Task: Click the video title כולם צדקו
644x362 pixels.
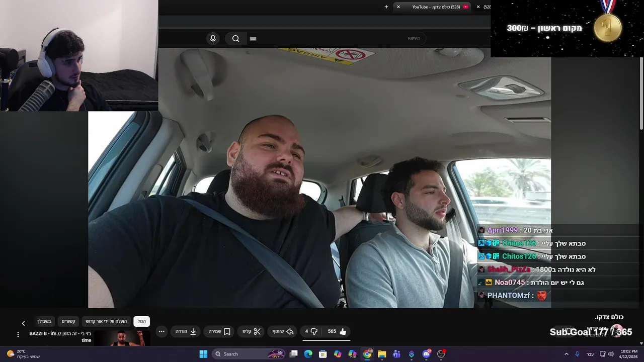Action: click(x=609, y=317)
